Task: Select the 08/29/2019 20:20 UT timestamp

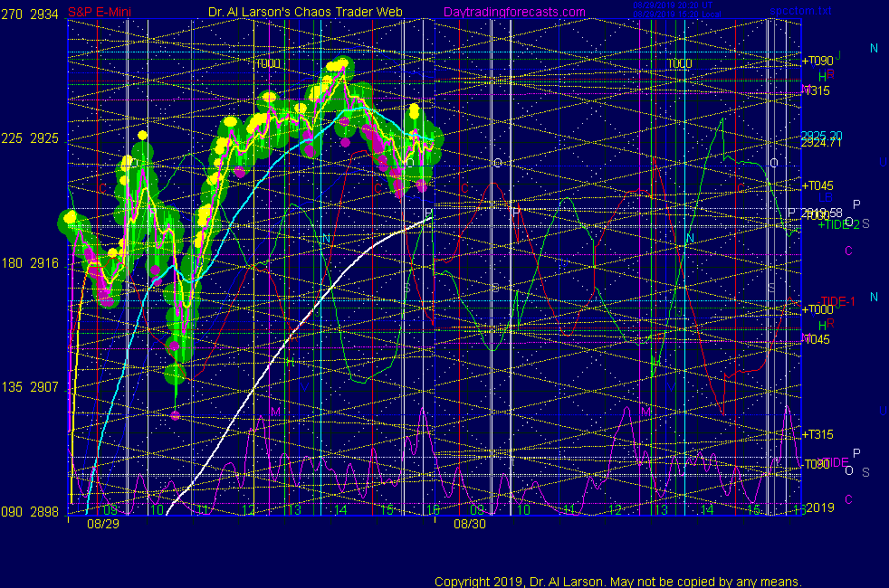Action: (673, 5)
